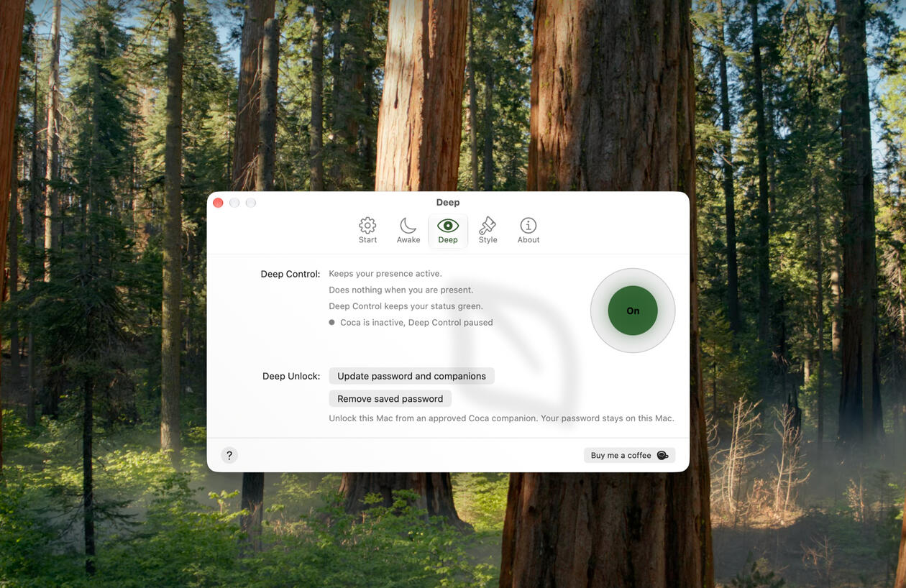Click Buy me a coffee

tap(630, 455)
